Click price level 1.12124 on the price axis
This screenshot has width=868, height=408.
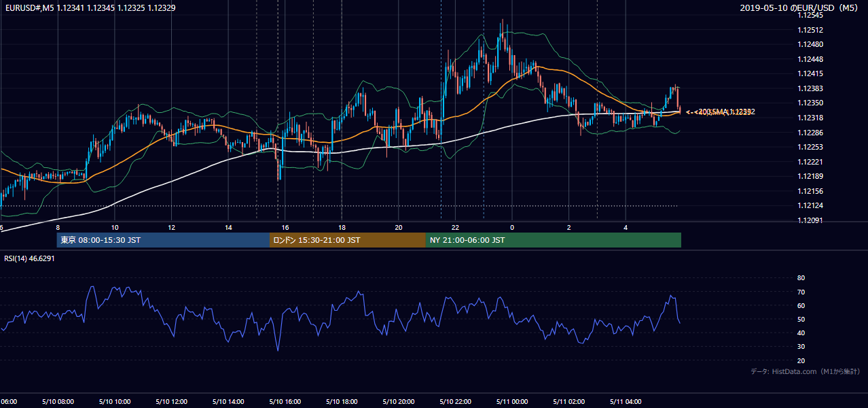[810, 206]
